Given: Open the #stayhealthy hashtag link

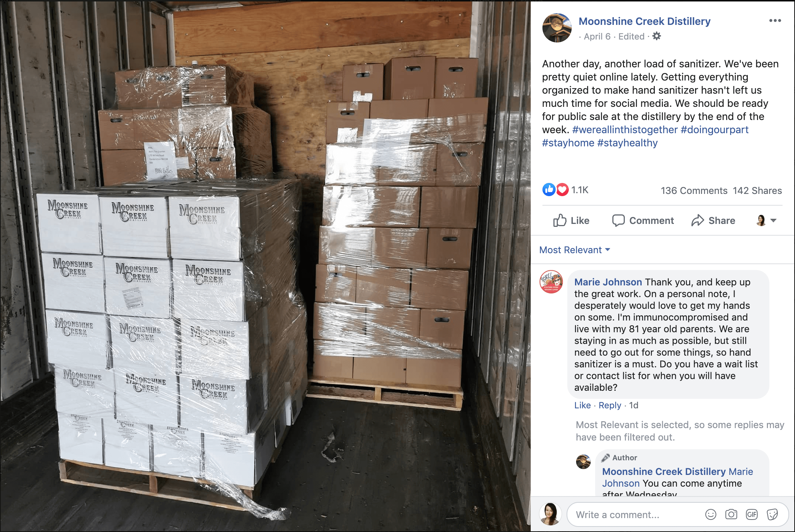Looking at the screenshot, I should [x=627, y=143].
